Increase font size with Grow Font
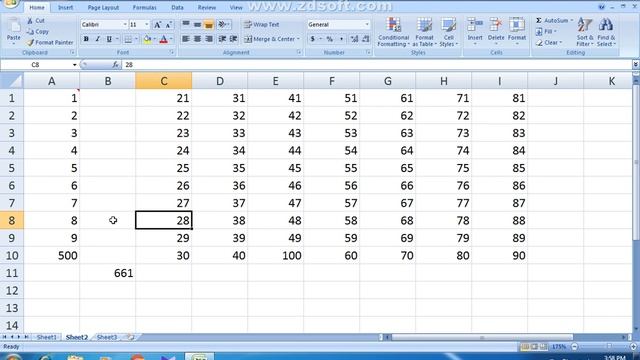Image resolution: width=640 pixels, height=360 pixels. click(158, 25)
